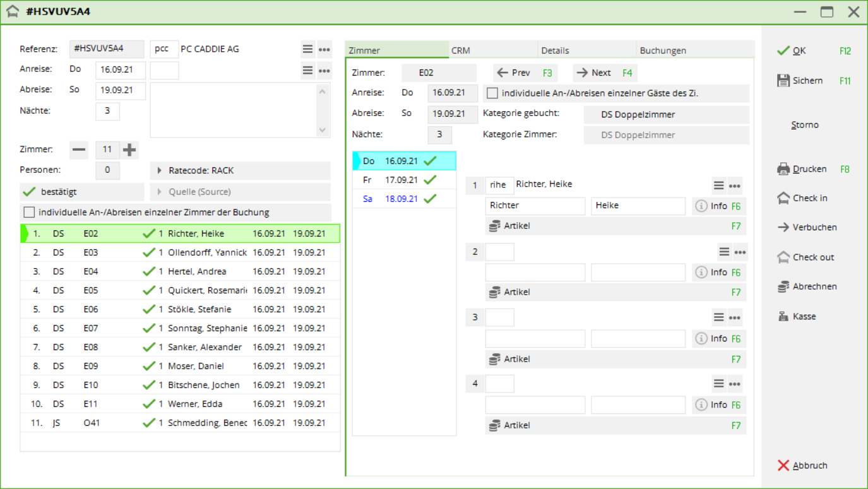Click three-dots icon beside PC CADDIE AG
This screenshot has height=489, width=868.
pyautogui.click(x=324, y=49)
